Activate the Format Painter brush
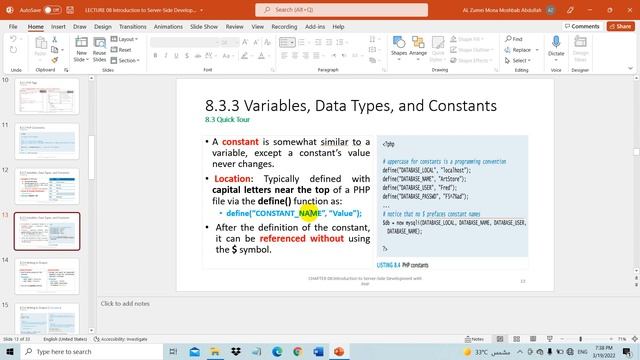 tap(55, 60)
